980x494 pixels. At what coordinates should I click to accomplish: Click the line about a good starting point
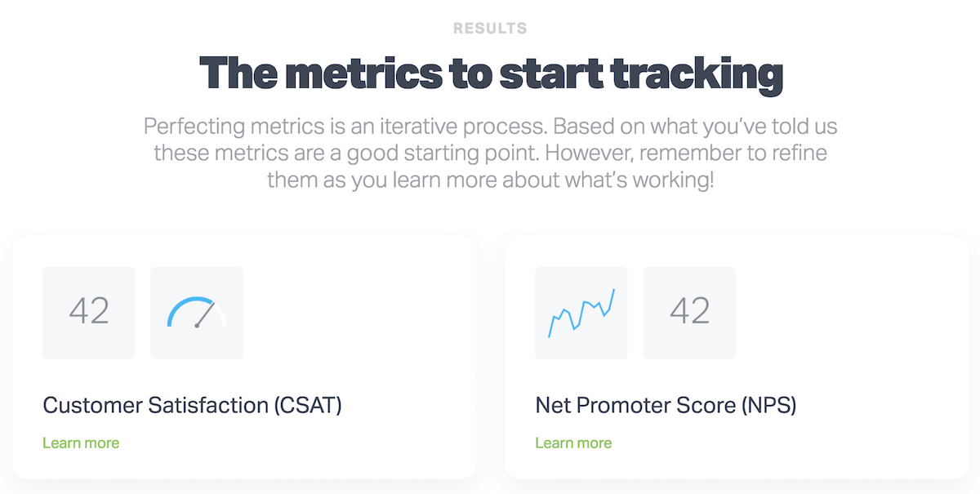click(x=490, y=153)
